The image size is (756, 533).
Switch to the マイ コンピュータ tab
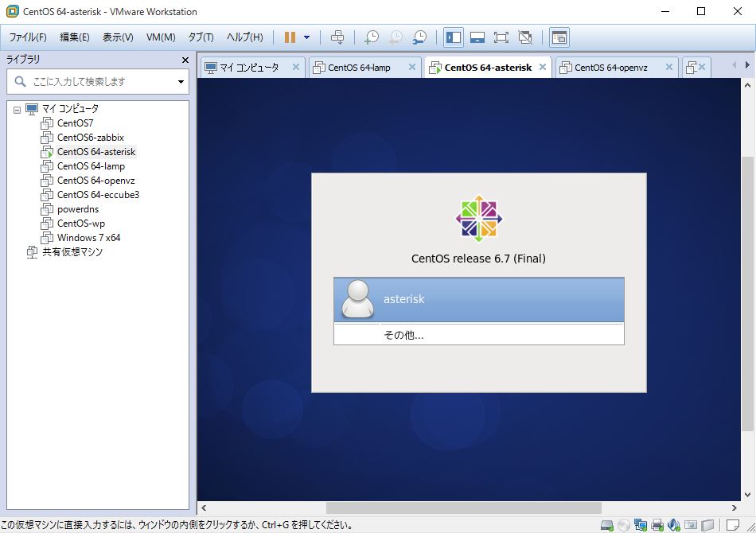click(249, 68)
